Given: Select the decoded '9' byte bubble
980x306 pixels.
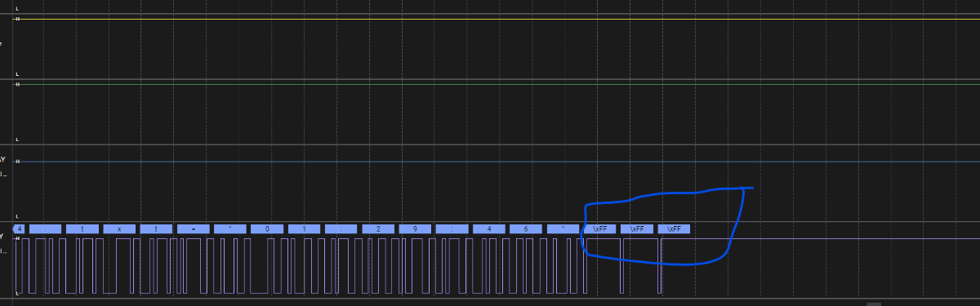Looking at the screenshot, I should pyautogui.click(x=415, y=229).
